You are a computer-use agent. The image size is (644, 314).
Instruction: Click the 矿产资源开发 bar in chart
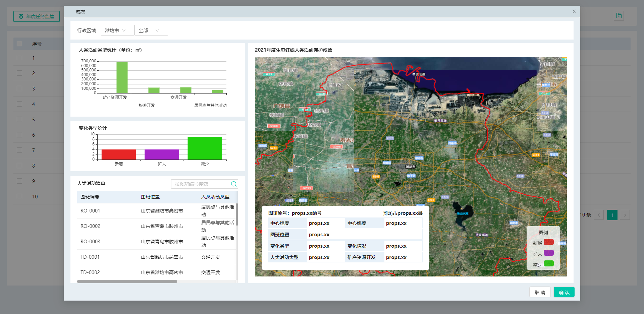click(122, 77)
